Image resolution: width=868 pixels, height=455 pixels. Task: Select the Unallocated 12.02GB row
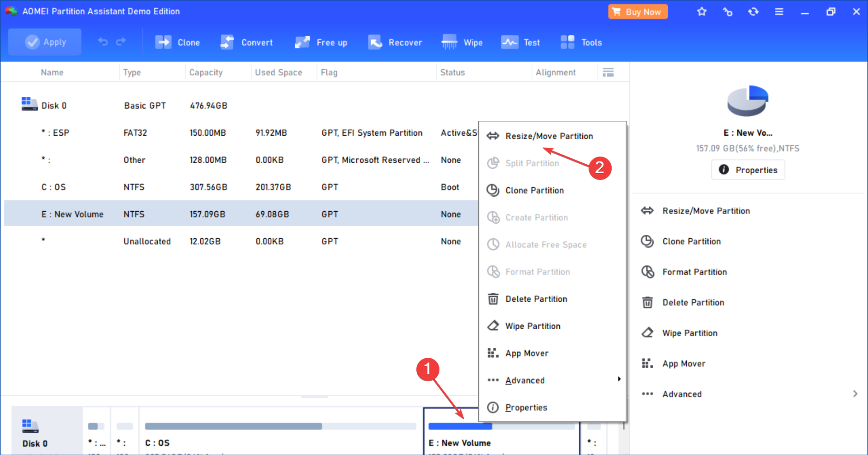click(x=241, y=241)
